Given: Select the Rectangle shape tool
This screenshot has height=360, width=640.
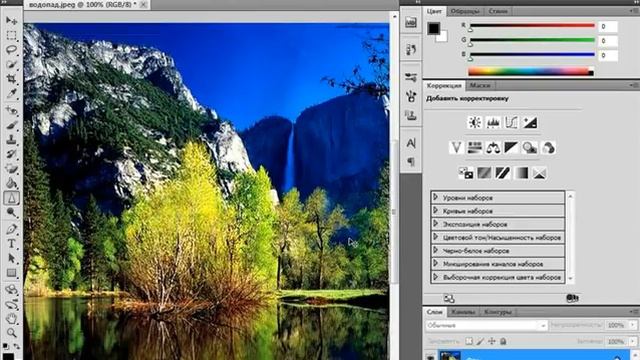Looking at the screenshot, I should point(11,273).
